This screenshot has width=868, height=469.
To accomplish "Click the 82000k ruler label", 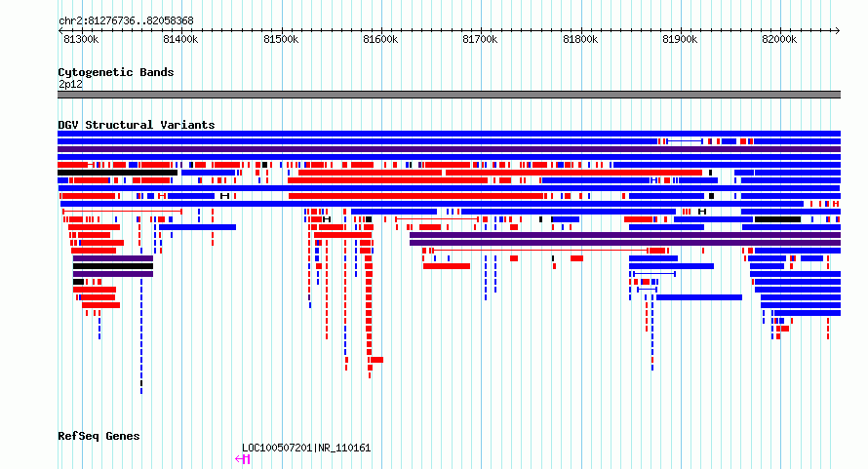I will point(779,39).
